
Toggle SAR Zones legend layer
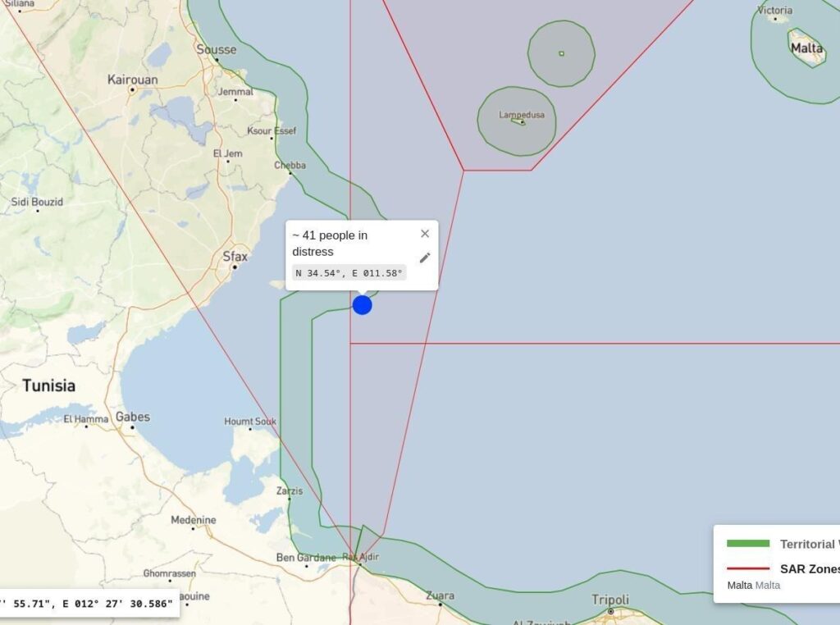pos(809,568)
